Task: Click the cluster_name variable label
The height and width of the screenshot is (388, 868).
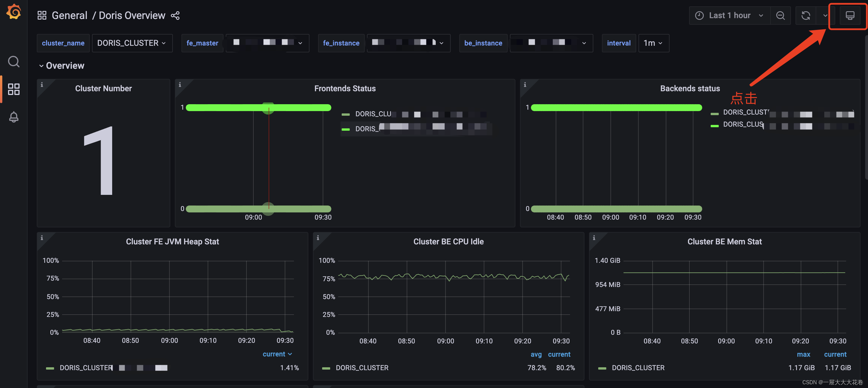Action: [63, 43]
